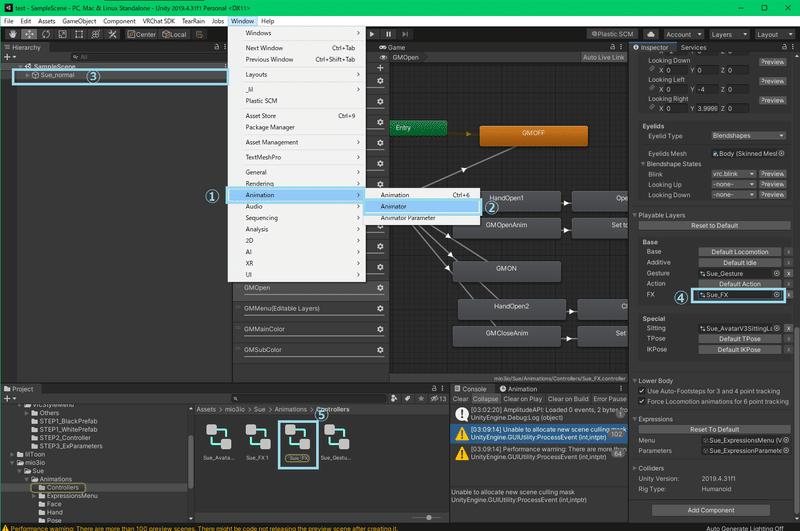Toggle Auto Live Link button
This screenshot has width=800, height=531.
(604, 57)
